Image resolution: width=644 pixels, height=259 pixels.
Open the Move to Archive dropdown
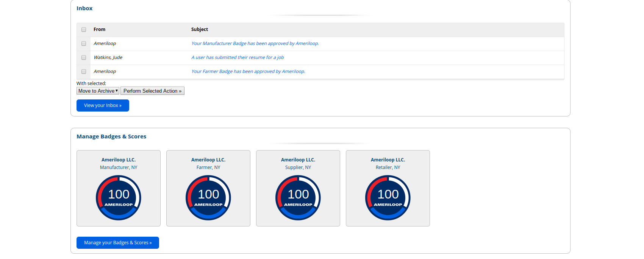[x=98, y=91]
